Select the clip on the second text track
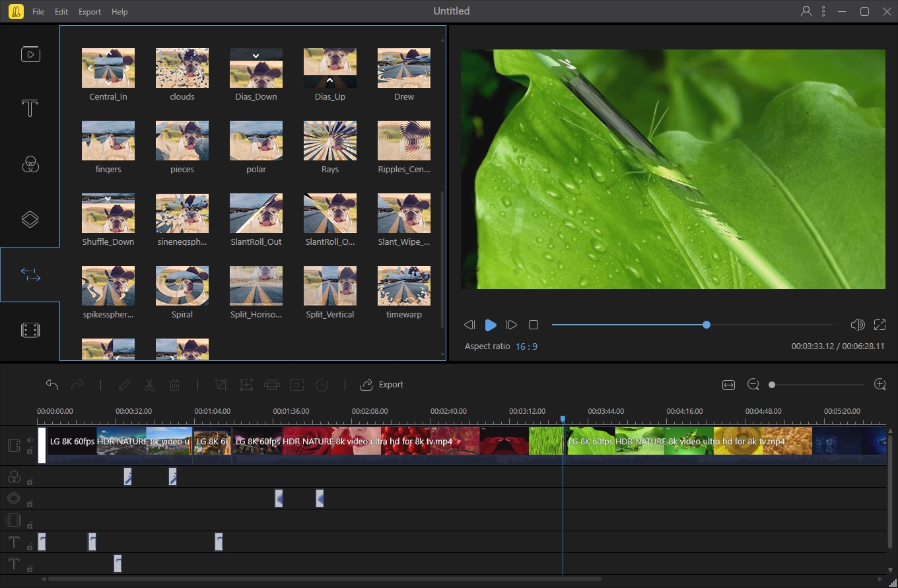The width and height of the screenshot is (898, 588). click(118, 564)
